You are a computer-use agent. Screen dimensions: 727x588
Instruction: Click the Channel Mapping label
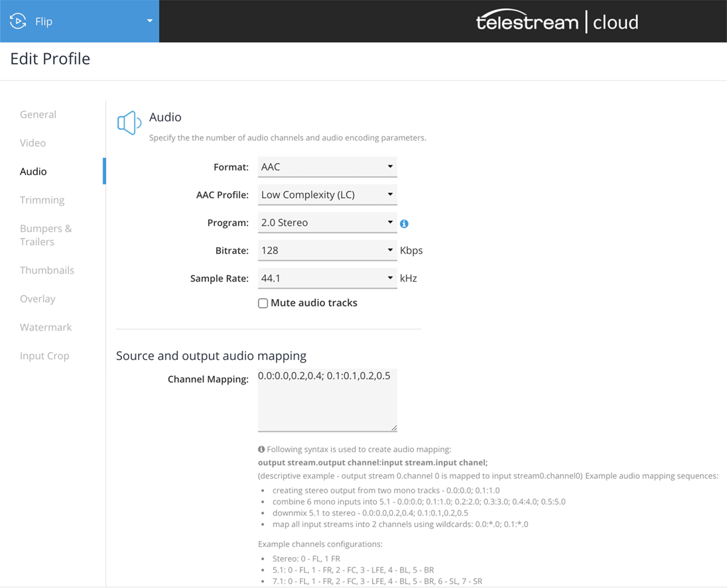click(x=208, y=379)
